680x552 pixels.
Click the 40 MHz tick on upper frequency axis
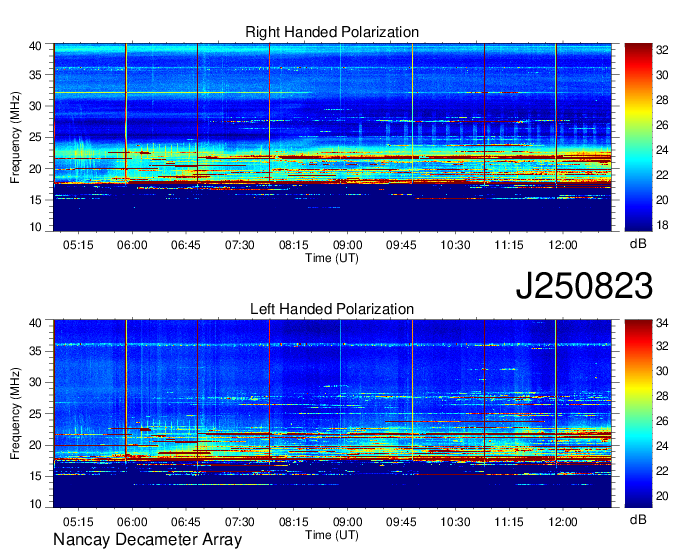35,46
